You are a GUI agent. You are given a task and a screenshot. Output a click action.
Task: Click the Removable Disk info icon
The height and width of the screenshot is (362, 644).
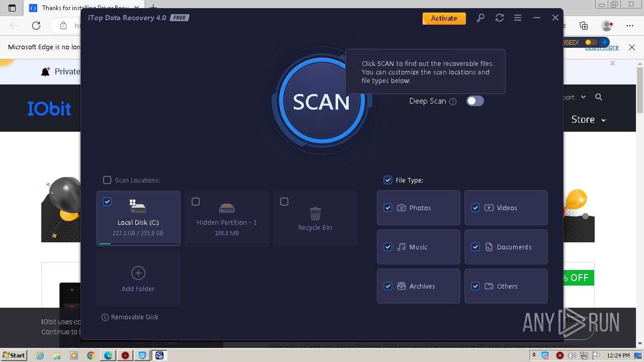pyautogui.click(x=105, y=317)
